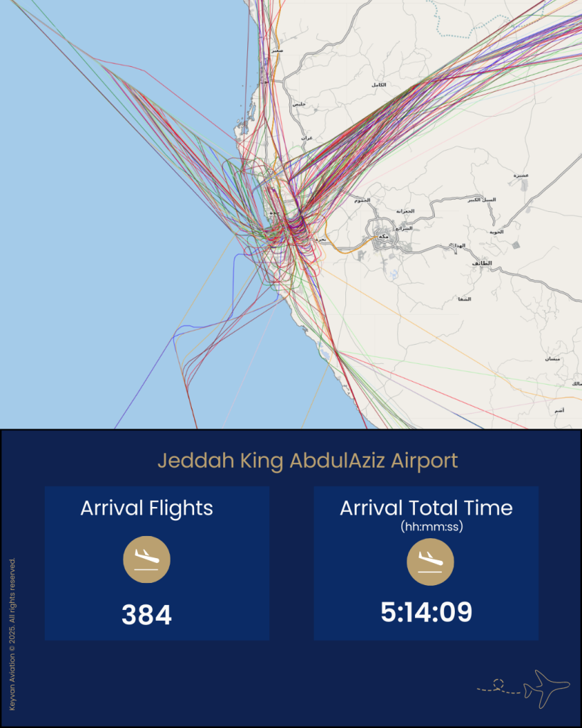This screenshot has height=728, width=582.
Task: Click the الشفا label on the map
Action: coord(464,299)
